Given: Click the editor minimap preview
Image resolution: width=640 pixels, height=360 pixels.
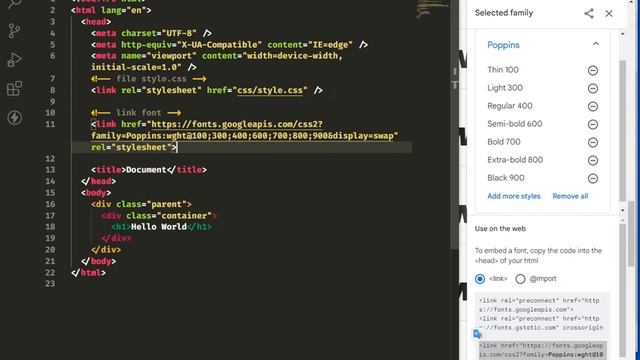Looking at the screenshot, I should click(x=432, y=9).
